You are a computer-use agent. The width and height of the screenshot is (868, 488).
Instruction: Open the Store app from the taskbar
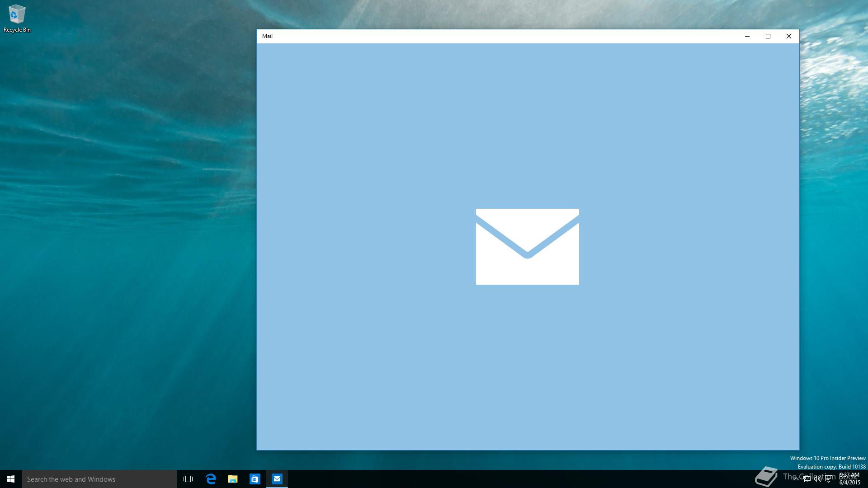255,479
